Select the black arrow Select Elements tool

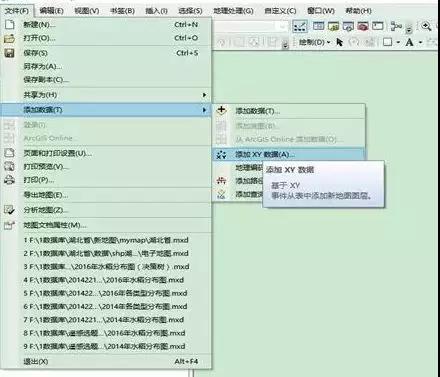click(339, 42)
